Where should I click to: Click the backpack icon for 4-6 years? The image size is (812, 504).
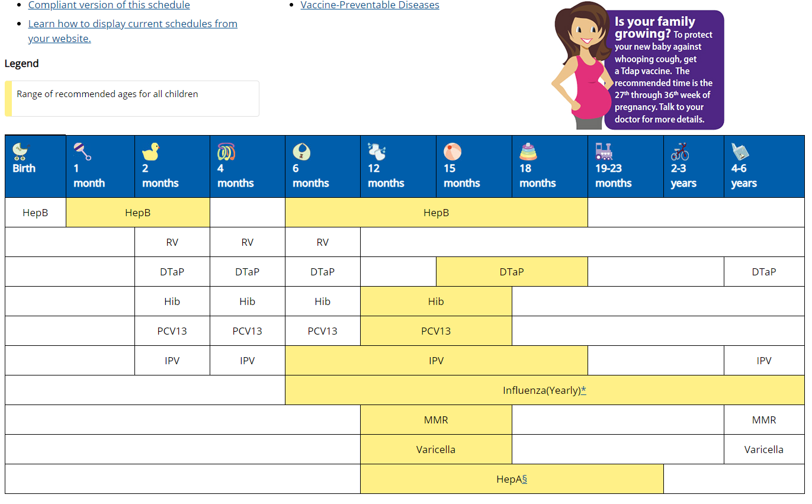click(740, 151)
